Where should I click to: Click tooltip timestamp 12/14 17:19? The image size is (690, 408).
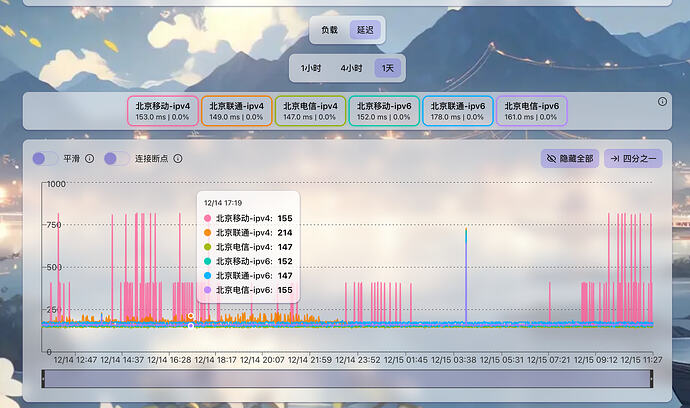click(x=223, y=203)
